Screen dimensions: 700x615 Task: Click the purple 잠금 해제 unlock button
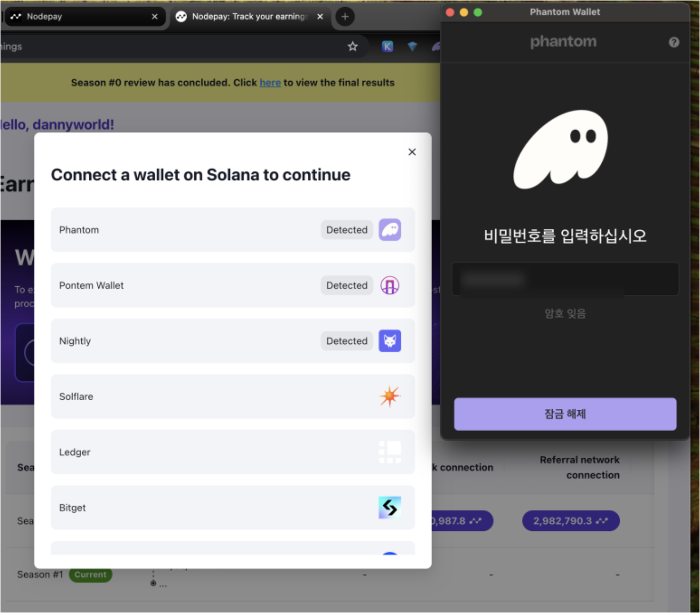click(565, 414)
